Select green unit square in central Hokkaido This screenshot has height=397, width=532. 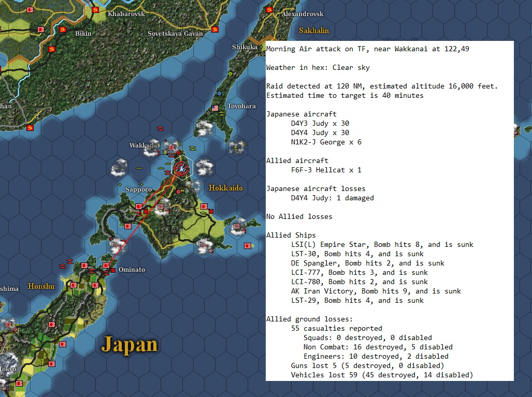186,192
